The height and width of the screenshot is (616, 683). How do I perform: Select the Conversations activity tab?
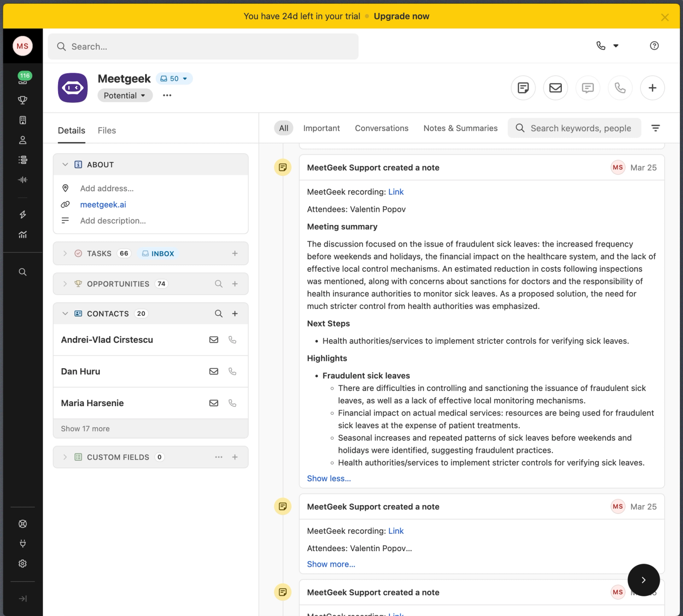(x=382, y=128)
